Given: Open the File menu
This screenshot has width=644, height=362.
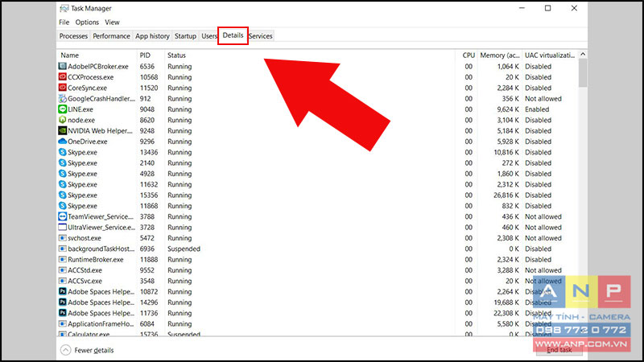Looking at the screenshot, I should [x=64, y=23].
